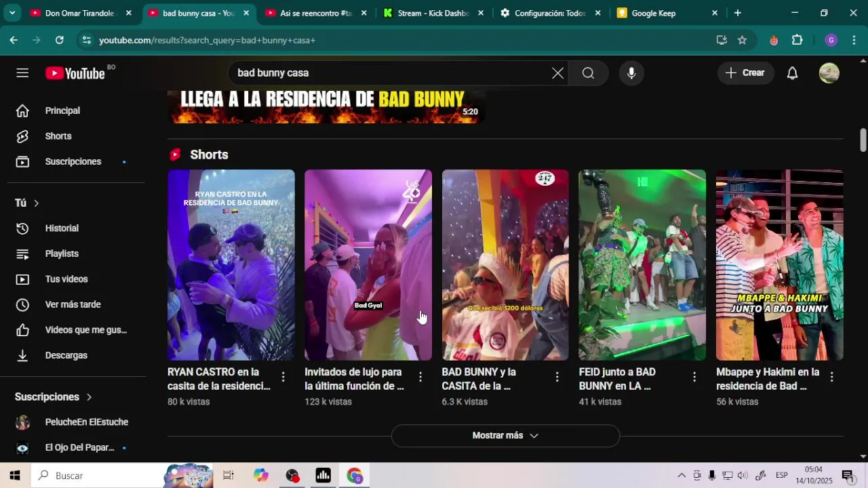View site information icon in address bar
Viewport: 868px width, 488px height.
[x=85, y=40]
